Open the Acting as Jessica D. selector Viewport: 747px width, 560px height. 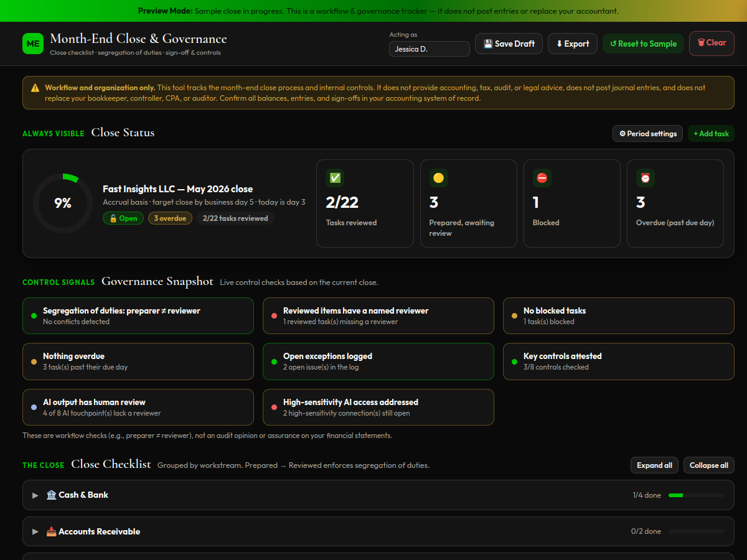(x=430, y=49)
